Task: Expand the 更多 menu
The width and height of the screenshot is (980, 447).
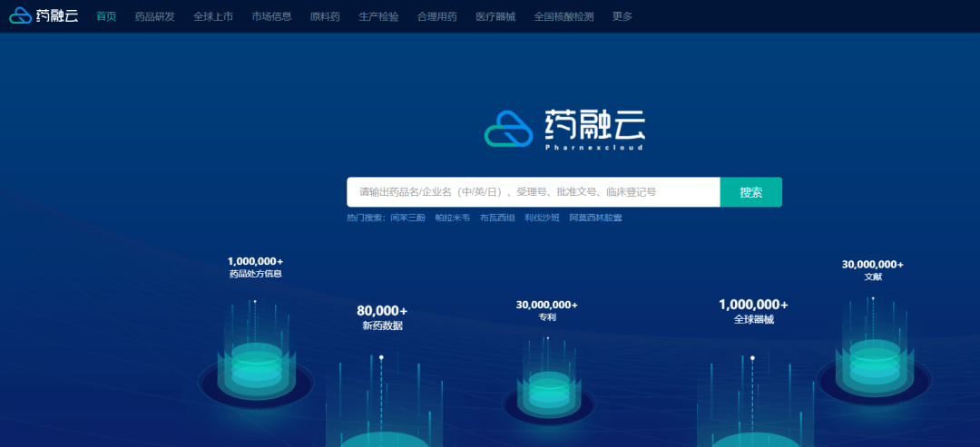Action: (x=622, y=17)
